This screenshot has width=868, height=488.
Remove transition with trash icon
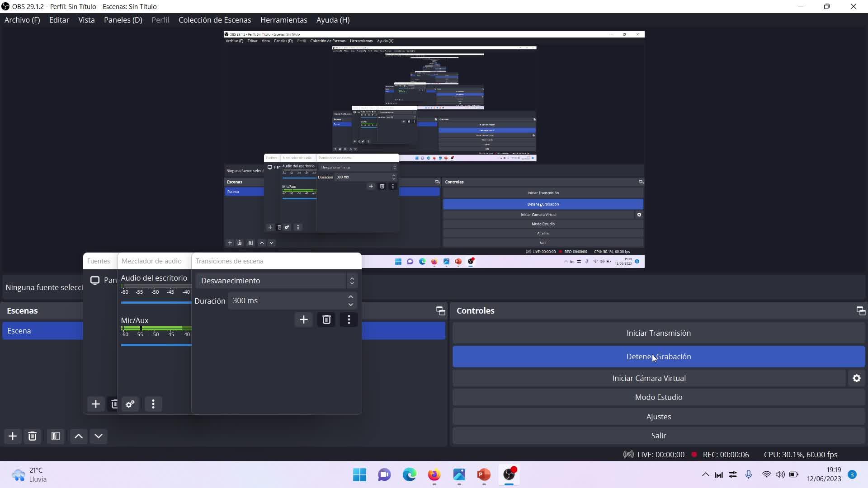(x=326, y=320)
